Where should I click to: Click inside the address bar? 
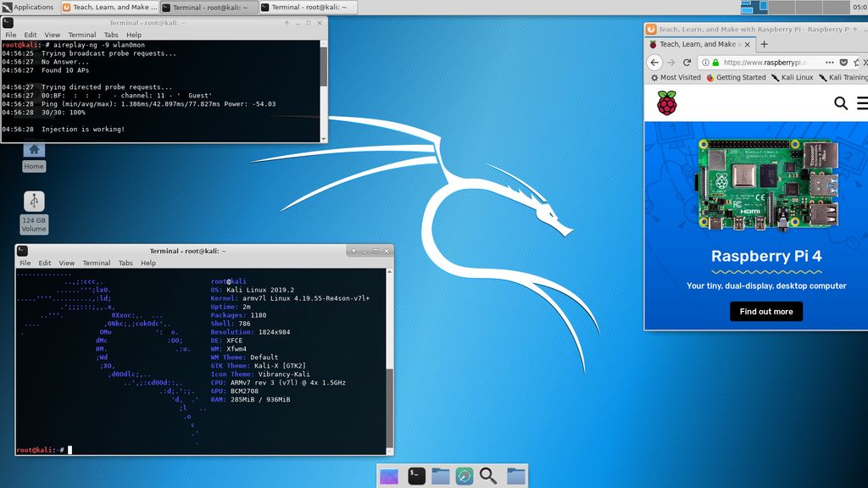tap(754, 62)
